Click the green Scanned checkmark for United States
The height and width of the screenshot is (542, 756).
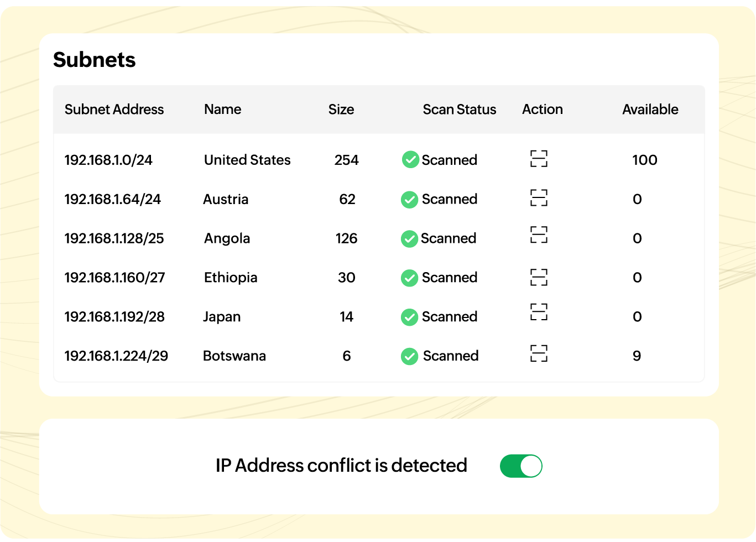tap(410, 160)
